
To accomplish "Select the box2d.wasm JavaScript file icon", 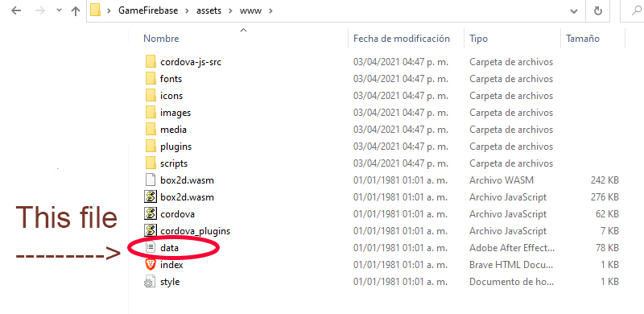I will (x=151, y=197).
